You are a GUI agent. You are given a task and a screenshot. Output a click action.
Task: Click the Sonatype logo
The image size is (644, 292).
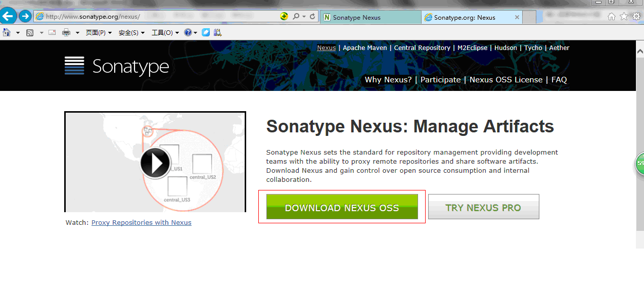coord(117,66)
